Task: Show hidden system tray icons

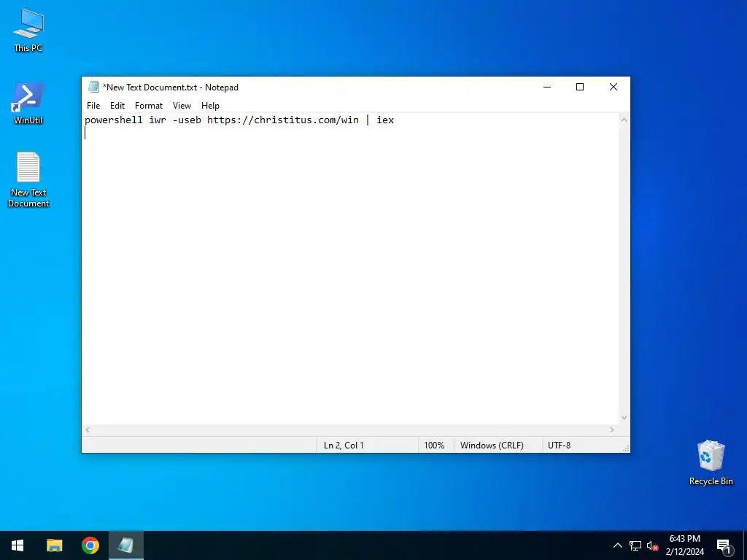Action: (617, 545)
